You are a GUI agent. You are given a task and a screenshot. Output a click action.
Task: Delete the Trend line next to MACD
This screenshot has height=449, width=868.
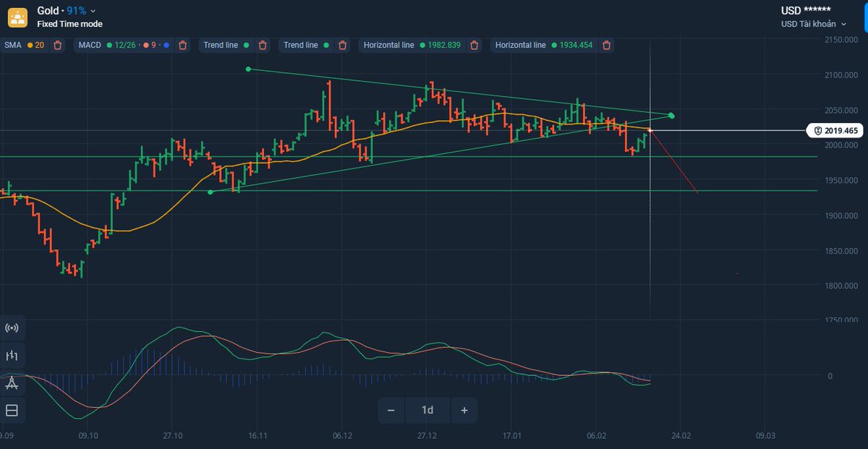(x=263, y=45)
